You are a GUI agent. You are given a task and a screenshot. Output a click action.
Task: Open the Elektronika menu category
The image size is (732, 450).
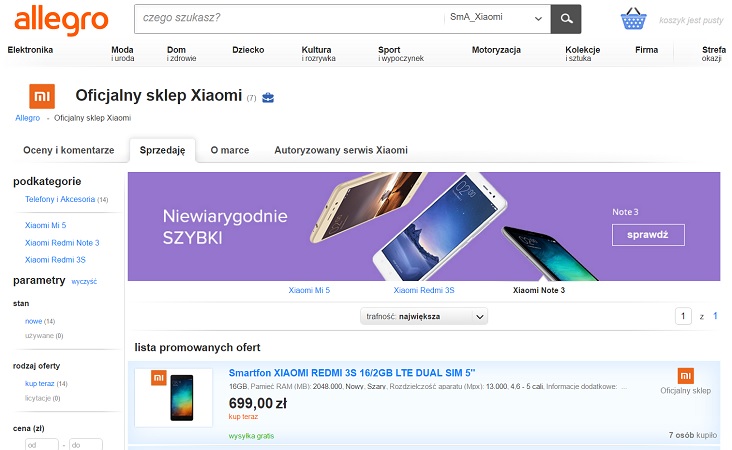(31, 49)
